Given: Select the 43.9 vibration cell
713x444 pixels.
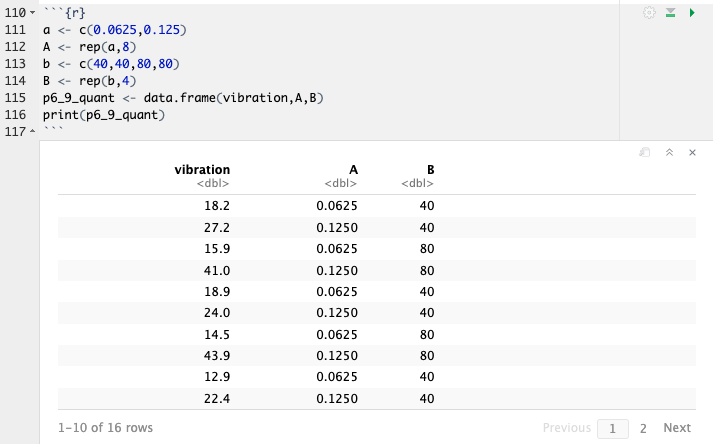Looking at the screenshot, I should [217, 357].
